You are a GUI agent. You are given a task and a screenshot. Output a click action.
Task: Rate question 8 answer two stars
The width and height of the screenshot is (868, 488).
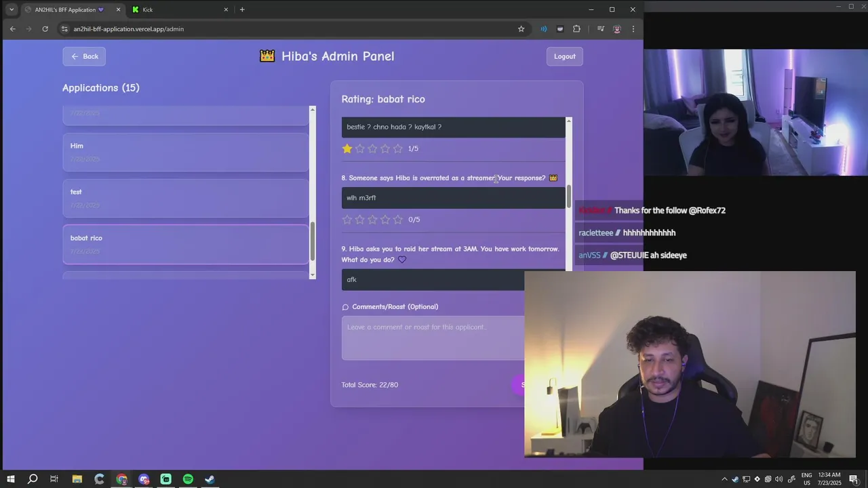(360, 220)
